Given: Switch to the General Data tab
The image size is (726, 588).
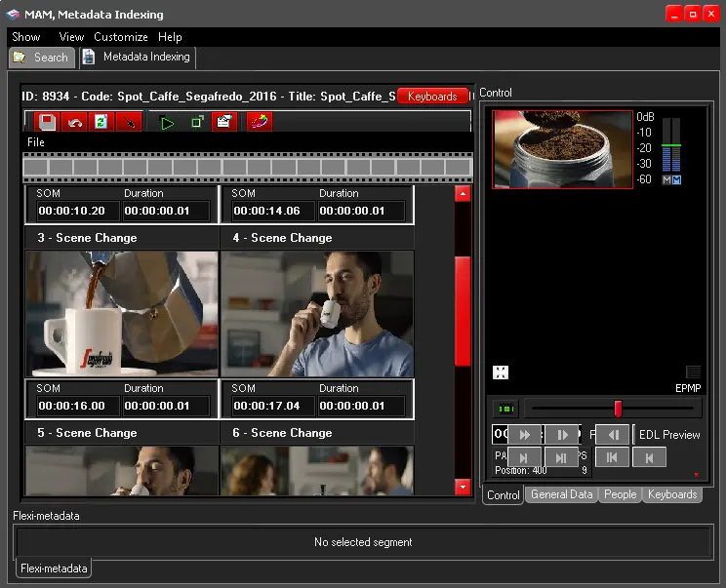Looking at the screenshot, I should pos(561,495).
